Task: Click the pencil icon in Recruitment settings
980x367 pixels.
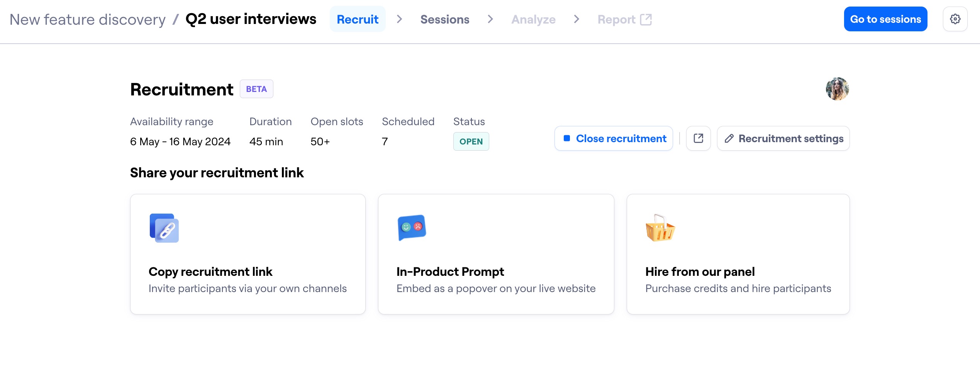Action: coord(729,138)
